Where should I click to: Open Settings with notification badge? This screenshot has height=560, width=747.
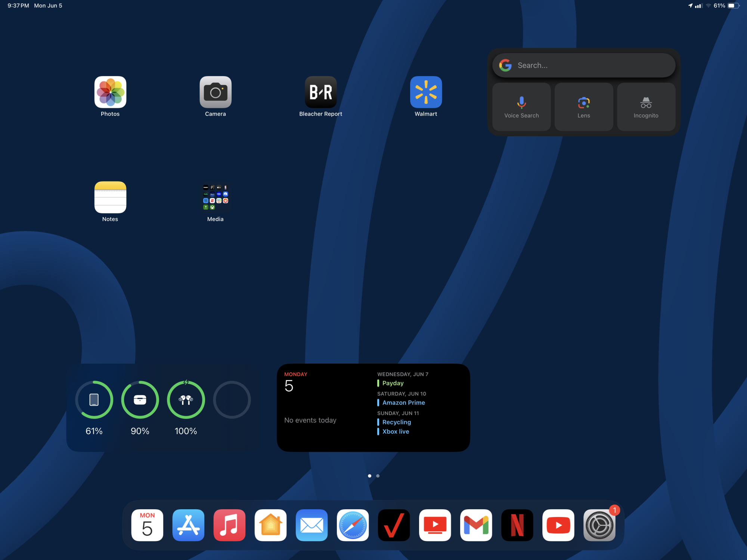point(599,525)
